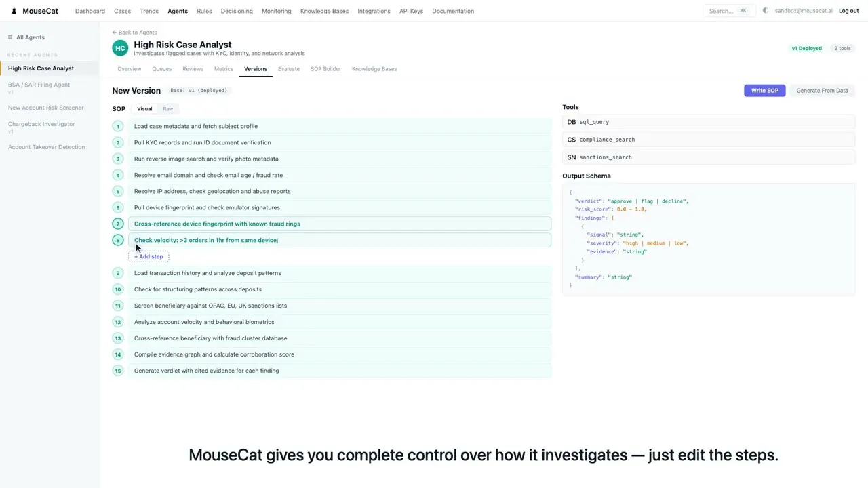Select step number 3 circle
This screenshot has height=488, width=868.
118,159
